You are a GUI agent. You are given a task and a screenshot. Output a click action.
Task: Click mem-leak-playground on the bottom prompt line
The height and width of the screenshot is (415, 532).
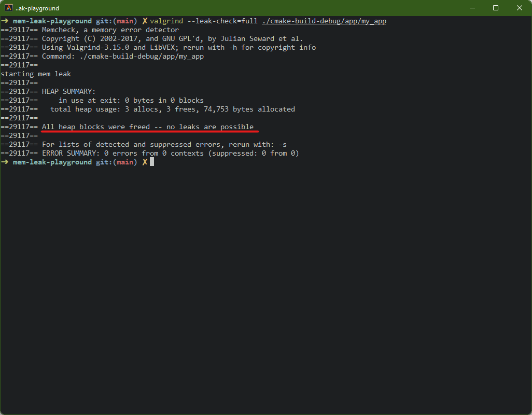coord(52,162)
